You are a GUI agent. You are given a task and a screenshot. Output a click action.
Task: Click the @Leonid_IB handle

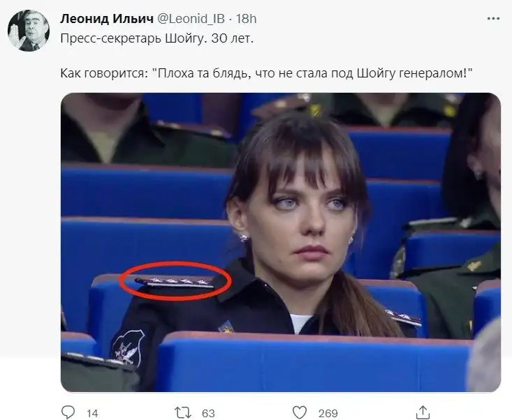pos(191,19)
